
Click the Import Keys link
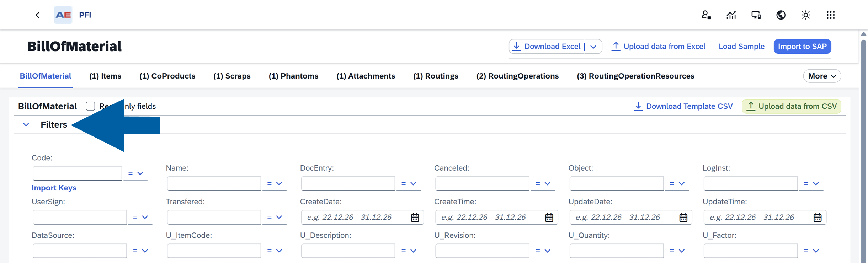tap(54, 188)
